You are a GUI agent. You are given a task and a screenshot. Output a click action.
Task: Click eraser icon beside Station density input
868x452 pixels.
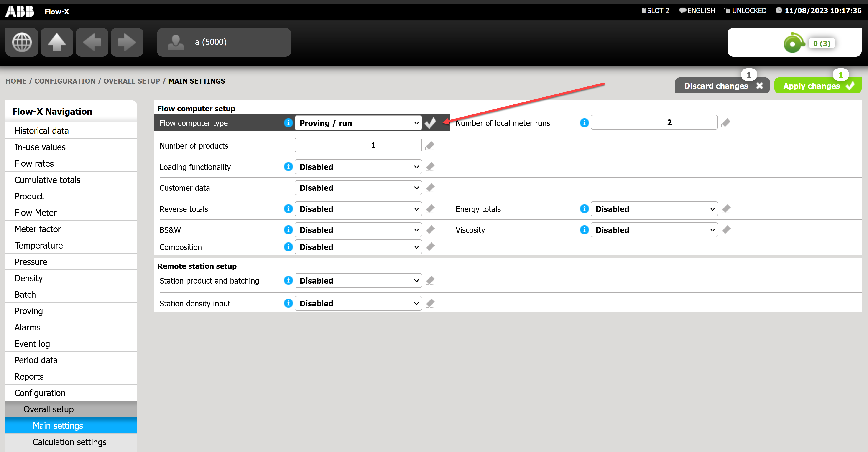[430, 303]
